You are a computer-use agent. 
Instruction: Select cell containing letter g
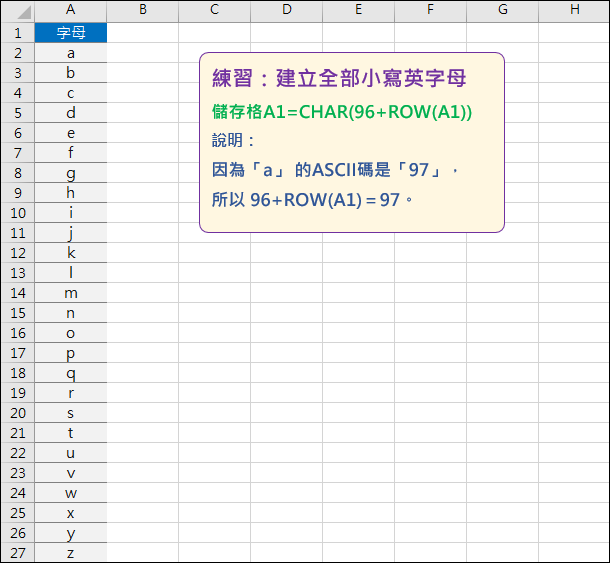(70, 173)
